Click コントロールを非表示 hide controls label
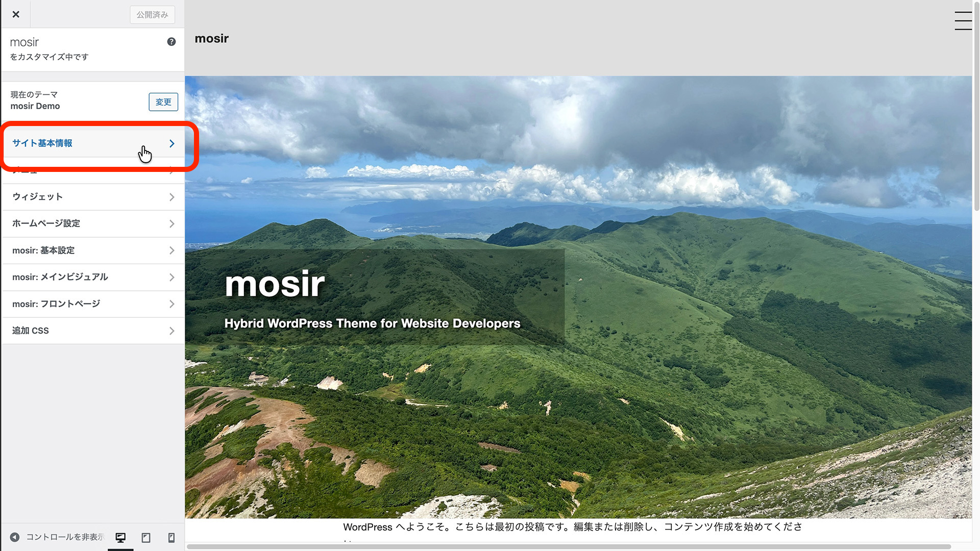The width and height of the screenshot is (980, 551). (x=65, y=537)
